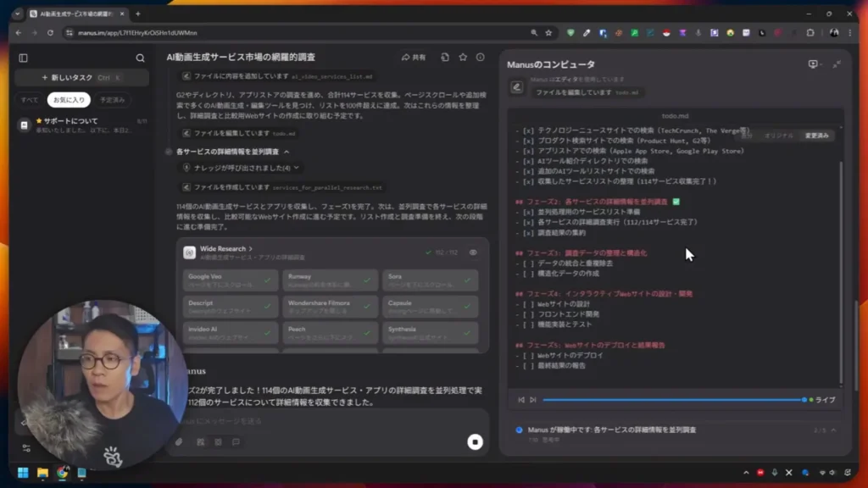Select the 予定済み filter tab
This screenshot has width=868, height=488.
(113, 100)
